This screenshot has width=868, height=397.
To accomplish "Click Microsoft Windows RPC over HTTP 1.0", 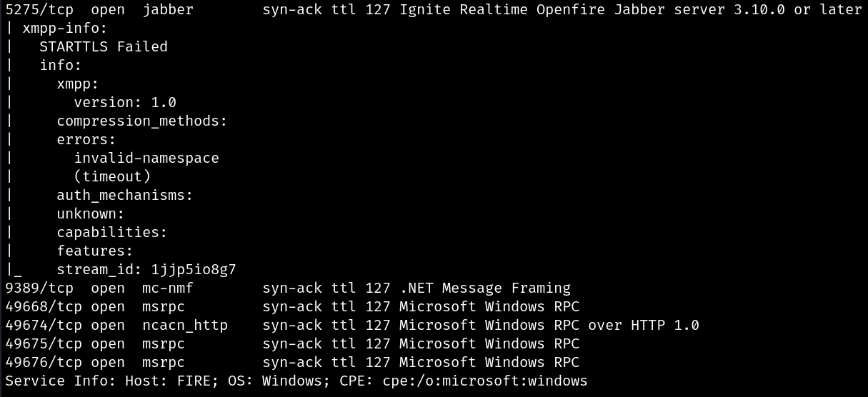I will (x=549, y=326).
